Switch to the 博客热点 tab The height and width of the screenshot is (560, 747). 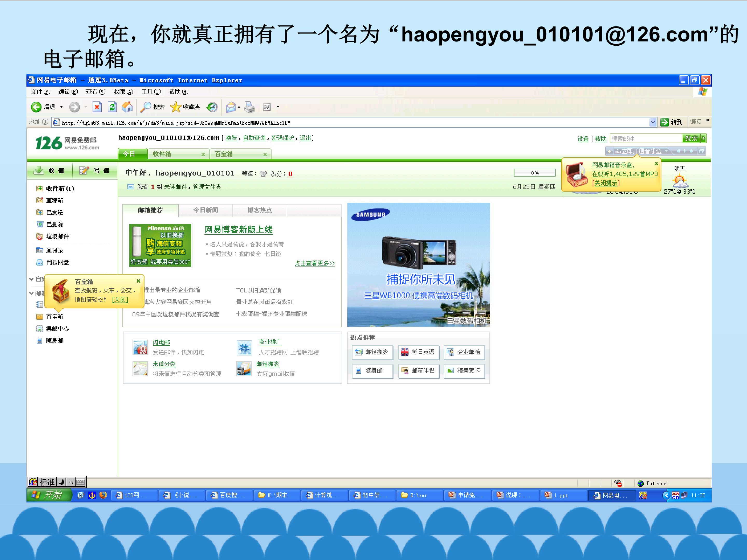259,210
